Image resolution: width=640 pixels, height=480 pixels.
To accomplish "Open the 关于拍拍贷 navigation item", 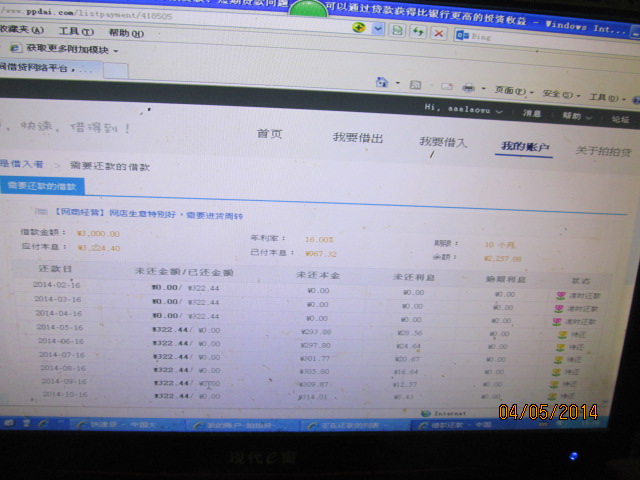I will point(603,151).
